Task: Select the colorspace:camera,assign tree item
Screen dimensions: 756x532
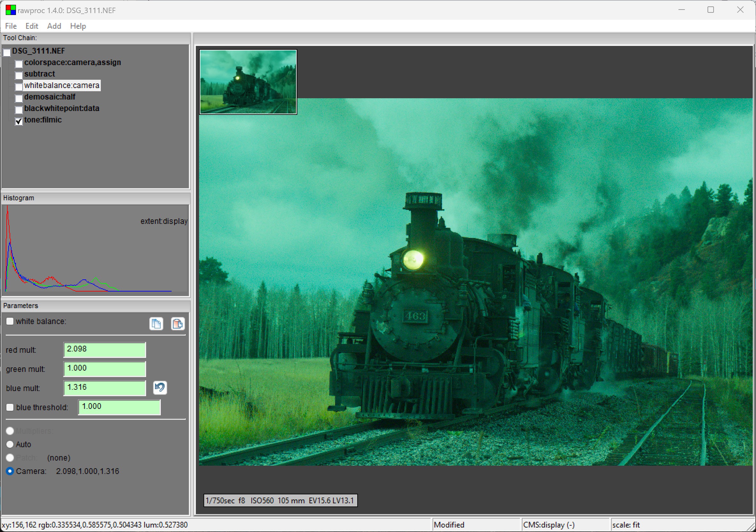Action: [x=72, y=63]
